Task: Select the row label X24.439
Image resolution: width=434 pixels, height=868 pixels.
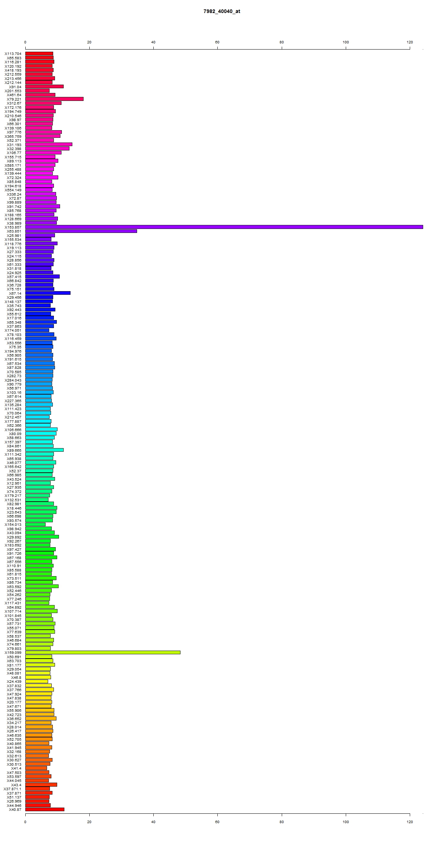Action: click(x=14, y=682)
